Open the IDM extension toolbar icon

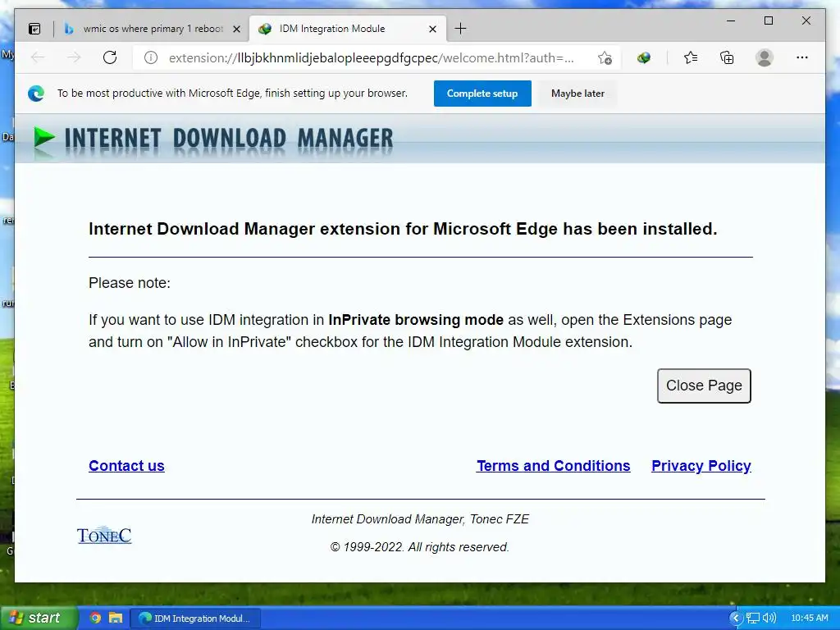(644, 58)
